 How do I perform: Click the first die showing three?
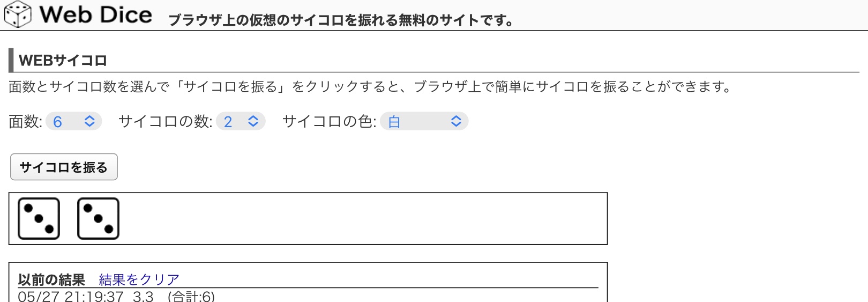(x=39, y=218)
